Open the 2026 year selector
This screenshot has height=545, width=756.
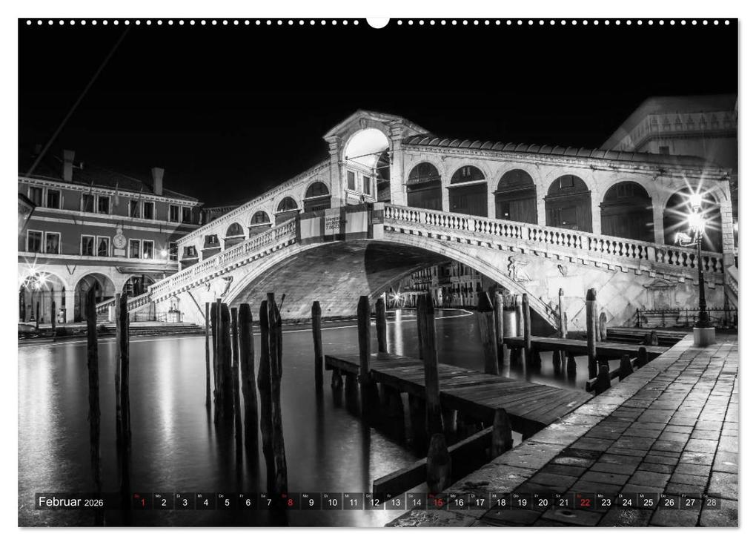coord(95,503)
